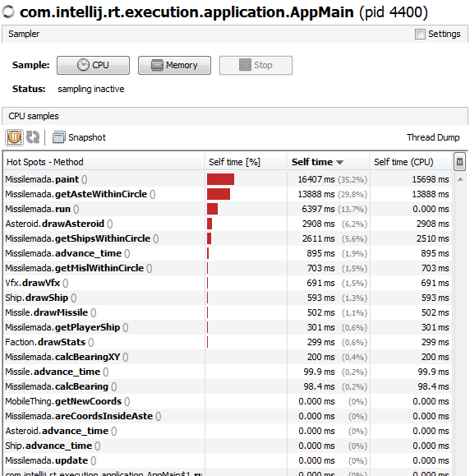The image size is (470, 476).
Task: Click the scrollbar up arrow
Action: tap(460, 179)
